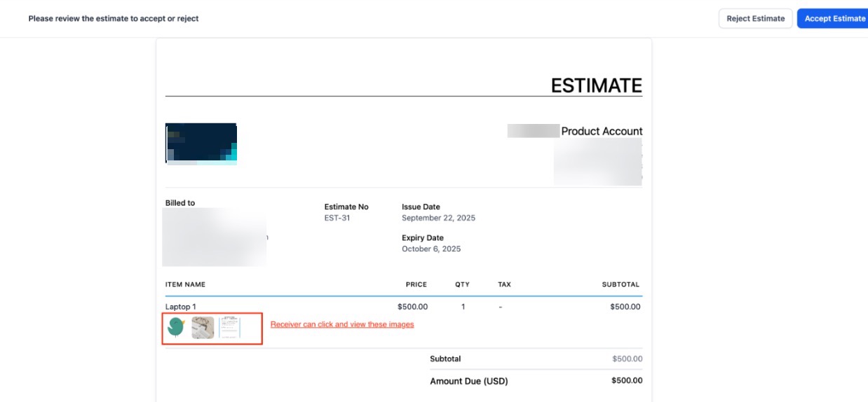
Task: Click the red 'Receiver can click' link text
Action: [342, 324]
